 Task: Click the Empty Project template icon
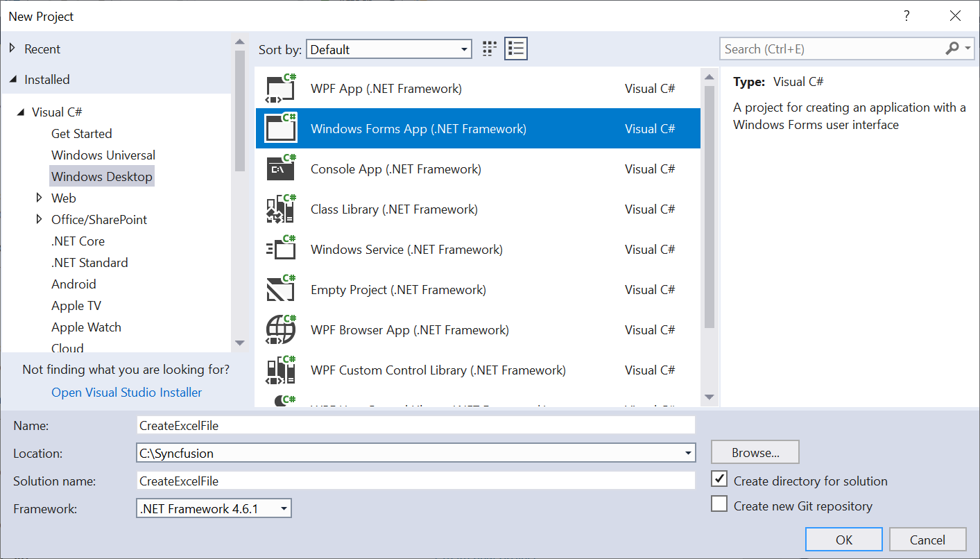point(281,290)
